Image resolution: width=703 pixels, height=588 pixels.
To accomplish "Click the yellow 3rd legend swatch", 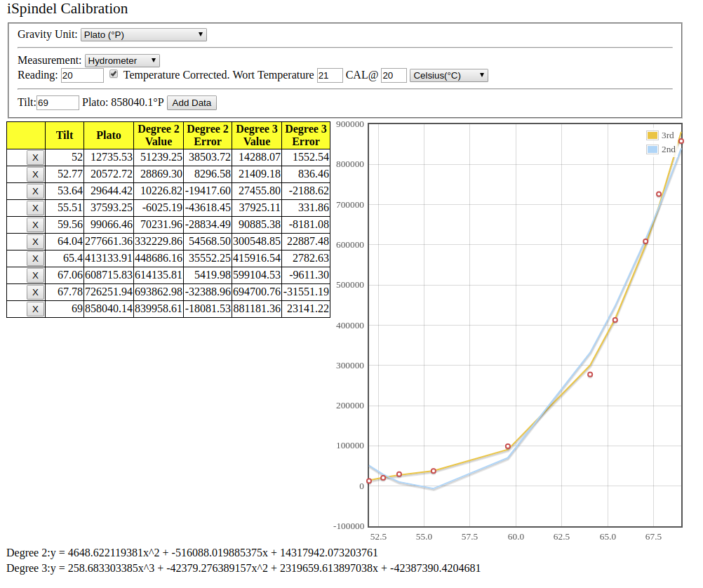I will [x=652, y=135].
